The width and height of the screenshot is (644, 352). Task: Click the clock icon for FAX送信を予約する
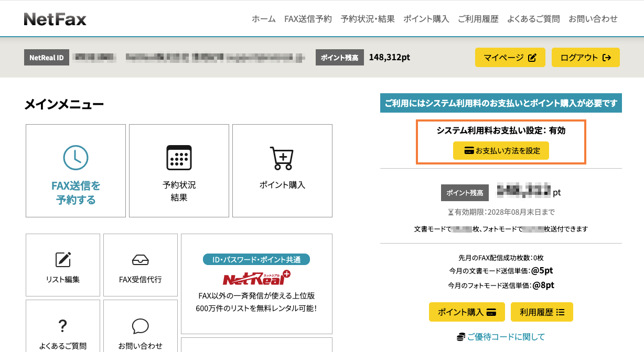[x=76, y=157]
